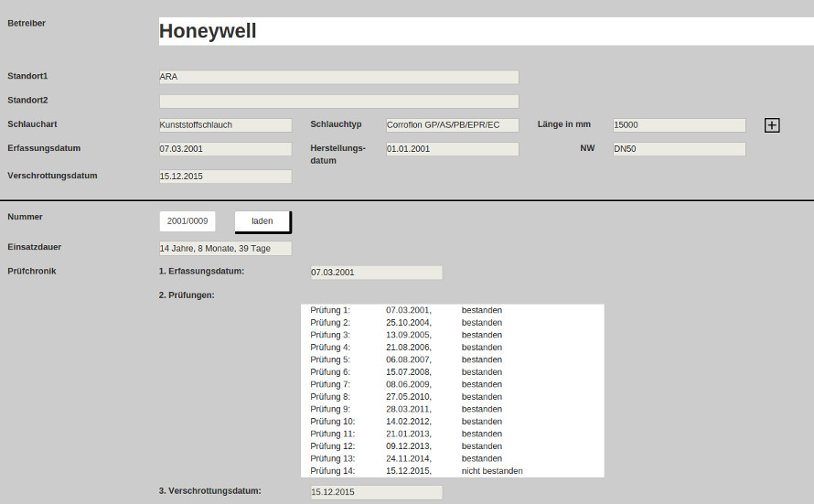Screen dimensions: 814x504
Task: Click the Einsatzdauer field 14 Jahre, 8 Monate
Action: click(x=225, y=249)
